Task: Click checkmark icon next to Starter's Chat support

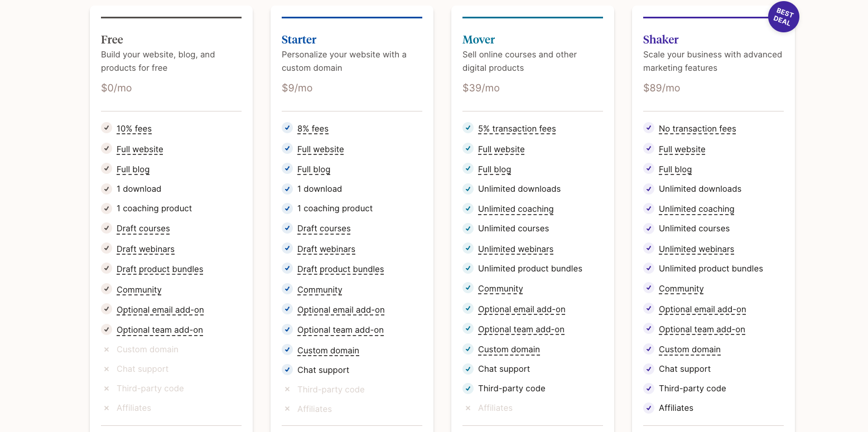Action: (287, 370)
